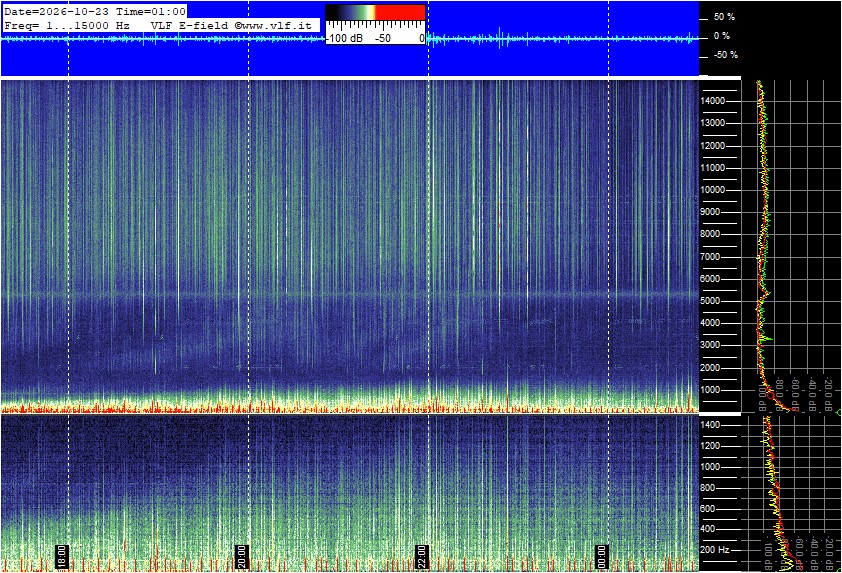Click the 14000 frequency axis label
Image resolution: width=842 pixels, height=573 pixels.
click(713, 101)
